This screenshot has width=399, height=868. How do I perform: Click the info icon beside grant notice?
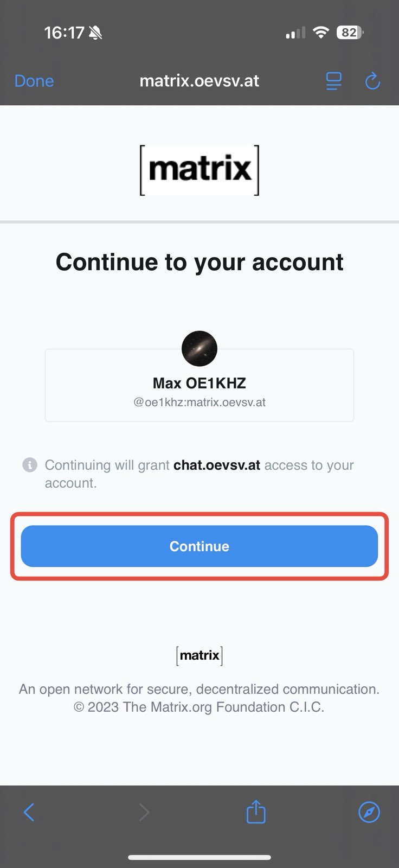[x=30, y=465]
